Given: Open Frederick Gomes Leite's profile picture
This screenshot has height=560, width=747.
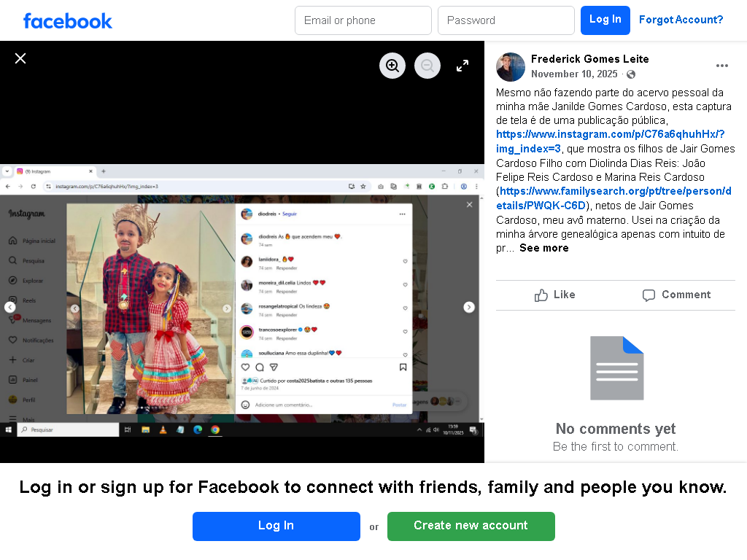Looking at the screenshot, I should pyautogui.click(x=511, y=67).
